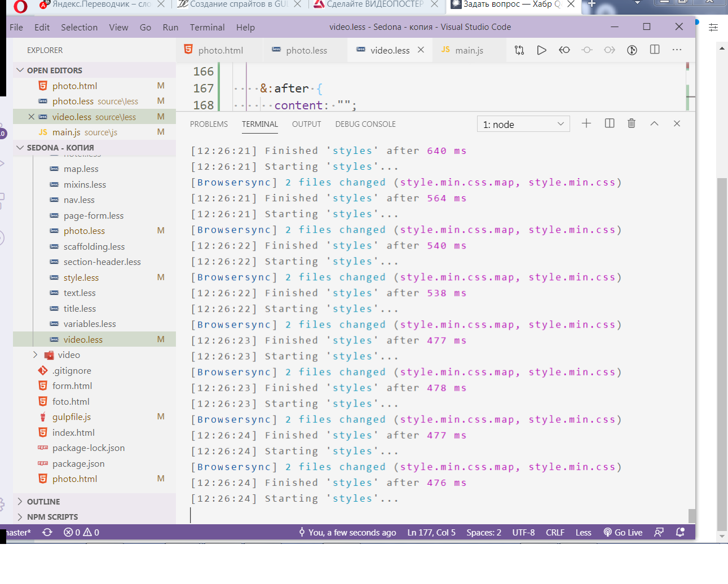The image size is (728, 584).
Task: Change encoding via UTF-8 status item
Action: pos(523,532)
